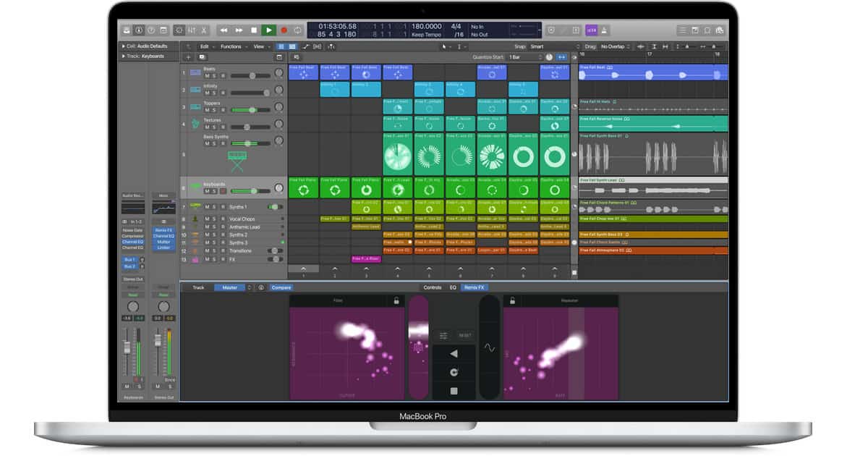Solo the Infinity track

(x=215, y=93)
